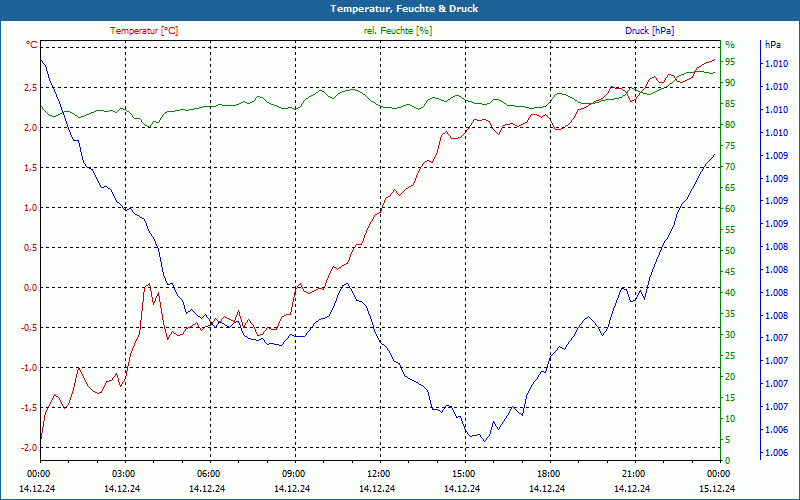
Task: Click the '°C' unit on the red axis
Action: coord(32,45)
